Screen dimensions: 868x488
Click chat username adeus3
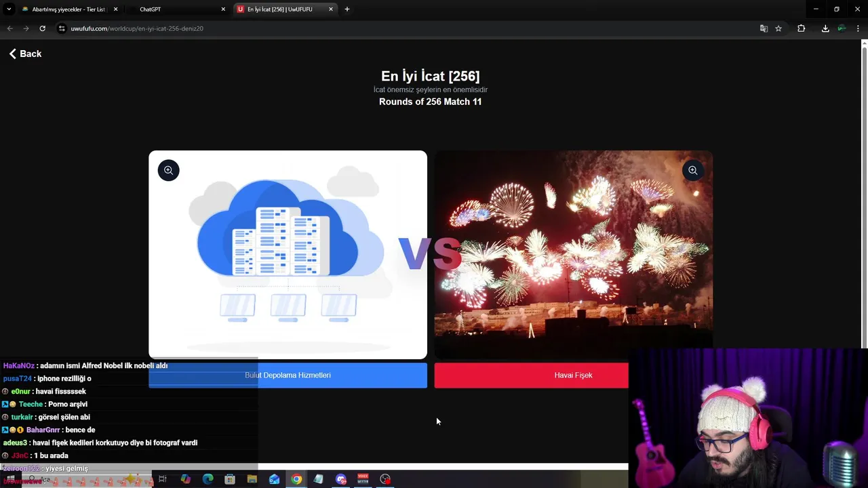[14, 443]
